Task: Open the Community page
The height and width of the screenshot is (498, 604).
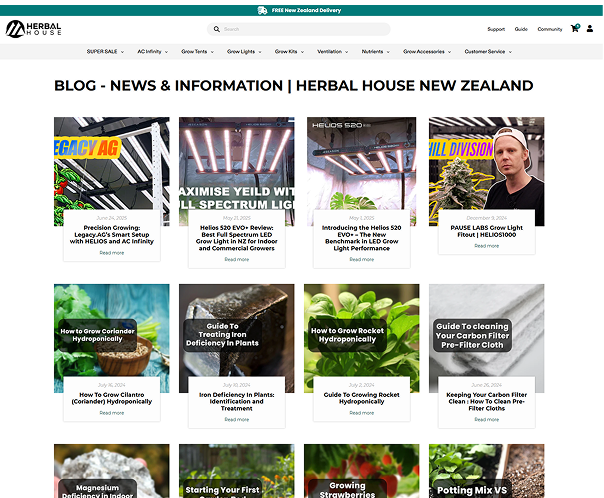Action: (550, 30)
